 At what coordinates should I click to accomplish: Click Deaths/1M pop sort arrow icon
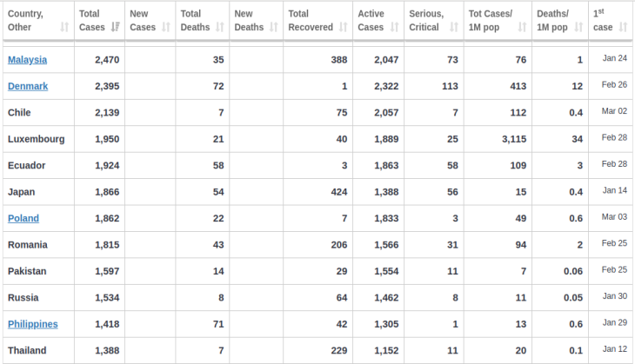tap(578, 27)
